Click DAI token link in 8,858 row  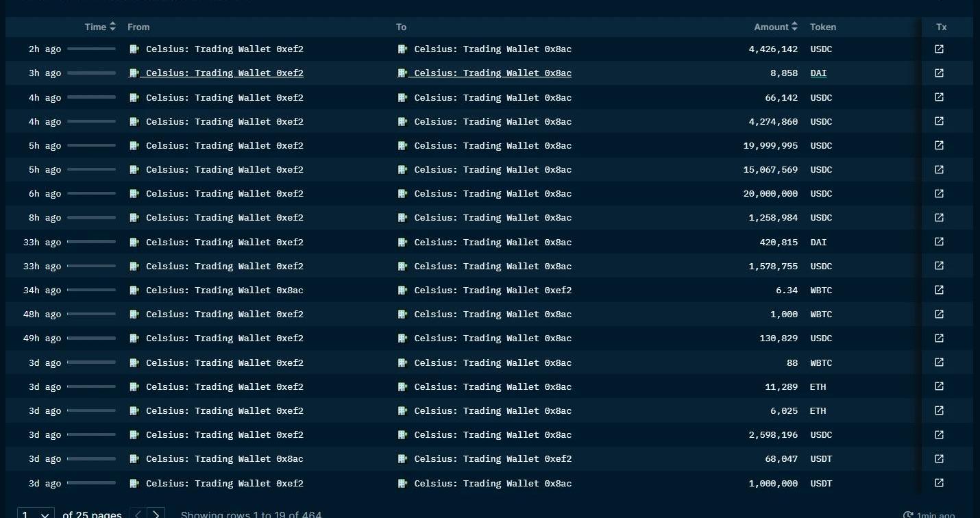click(x=818, y=73)
